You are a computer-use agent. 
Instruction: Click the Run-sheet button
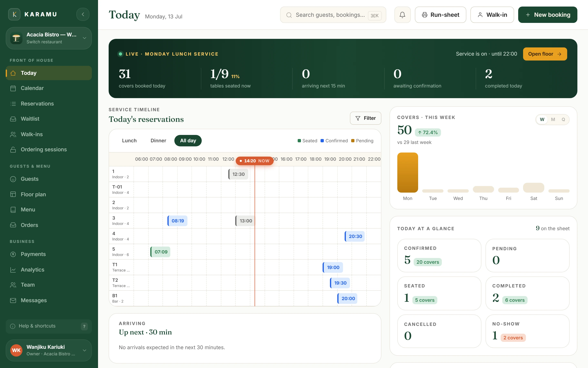point(440,15)
